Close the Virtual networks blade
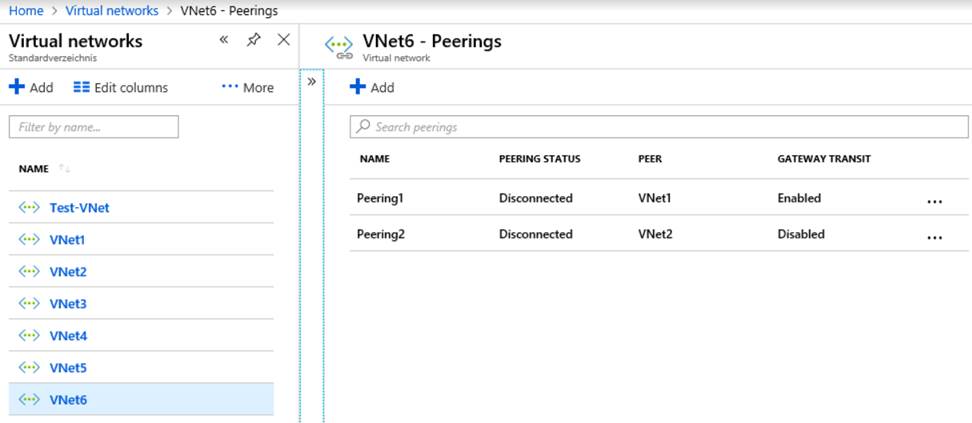The height and width of the screenshot is (423, 972). pyautogui.click(x=283, y=40)
